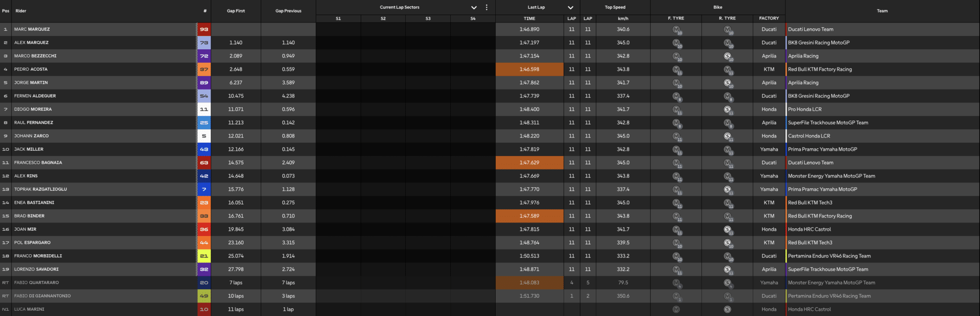Open the Last Lap dropdown chevron
This screenshot has width=980, height=316.
click(x=570, y=8)
